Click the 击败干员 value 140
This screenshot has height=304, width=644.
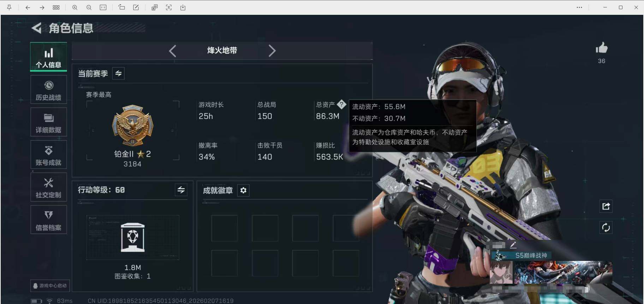(x=265, y=157)
